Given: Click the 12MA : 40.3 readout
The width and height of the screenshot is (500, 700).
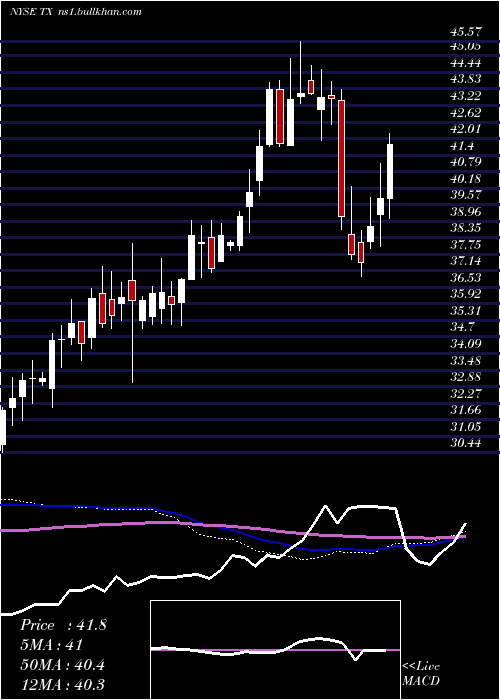Looking at the screenshot, I should click(62, 684).
